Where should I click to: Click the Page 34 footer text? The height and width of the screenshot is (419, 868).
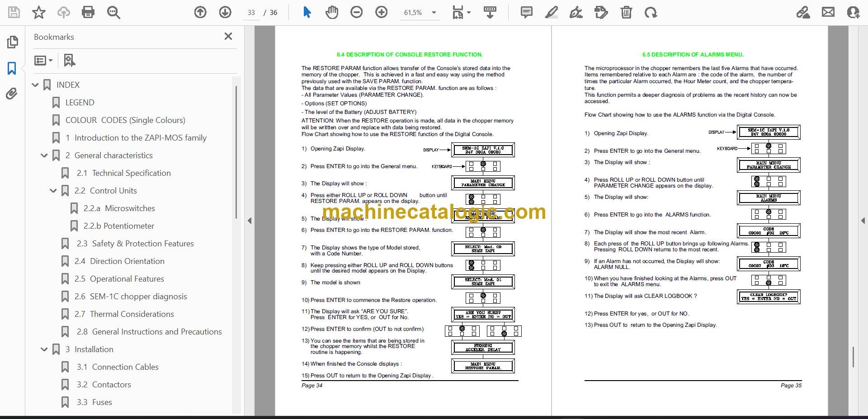tap(312, 386)
